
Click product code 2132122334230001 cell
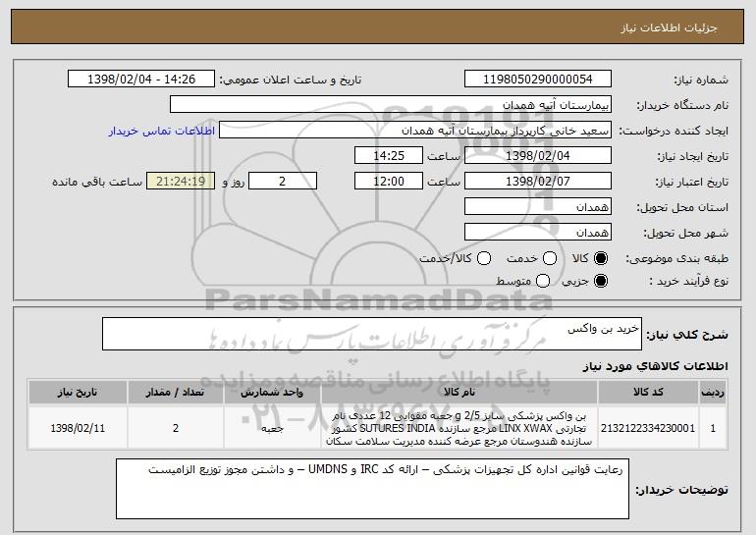[x=648, y=428]
